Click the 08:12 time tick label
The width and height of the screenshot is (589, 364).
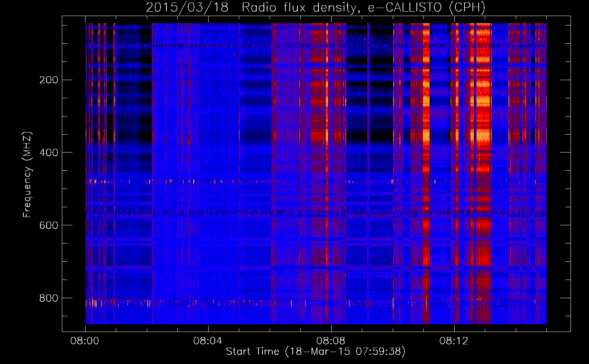[454, 341]
